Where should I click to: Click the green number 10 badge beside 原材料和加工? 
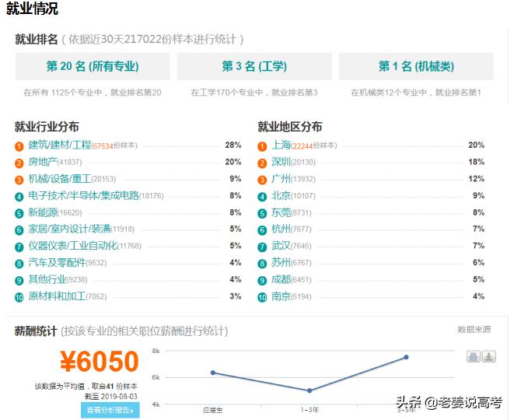[x=19, y=297]
